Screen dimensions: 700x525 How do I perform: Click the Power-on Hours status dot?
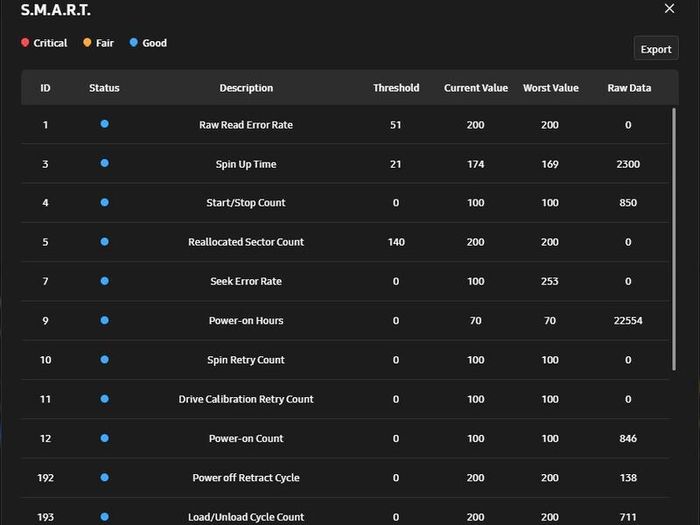[104, 320]
